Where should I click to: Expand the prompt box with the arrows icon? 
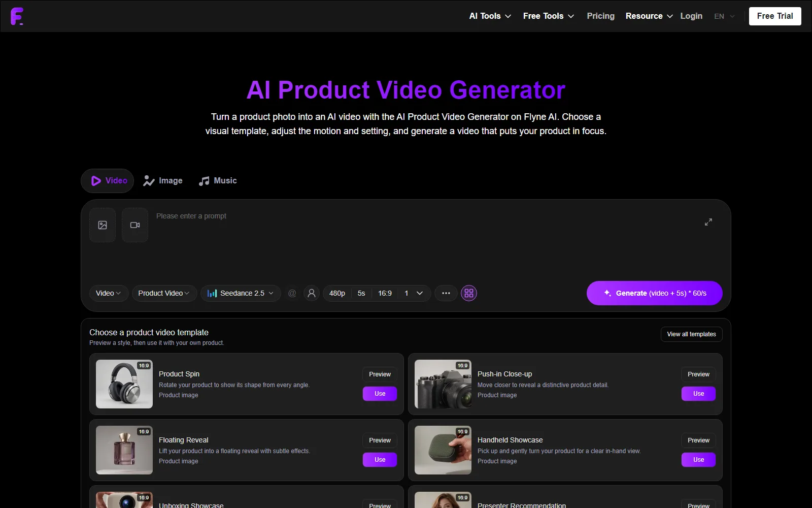point(708,222)
